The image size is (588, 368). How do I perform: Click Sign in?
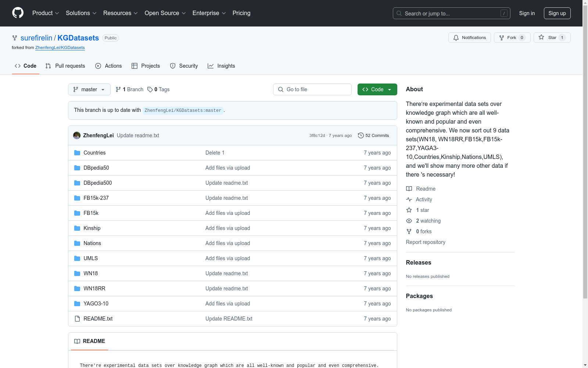click(x=527, y=13)
